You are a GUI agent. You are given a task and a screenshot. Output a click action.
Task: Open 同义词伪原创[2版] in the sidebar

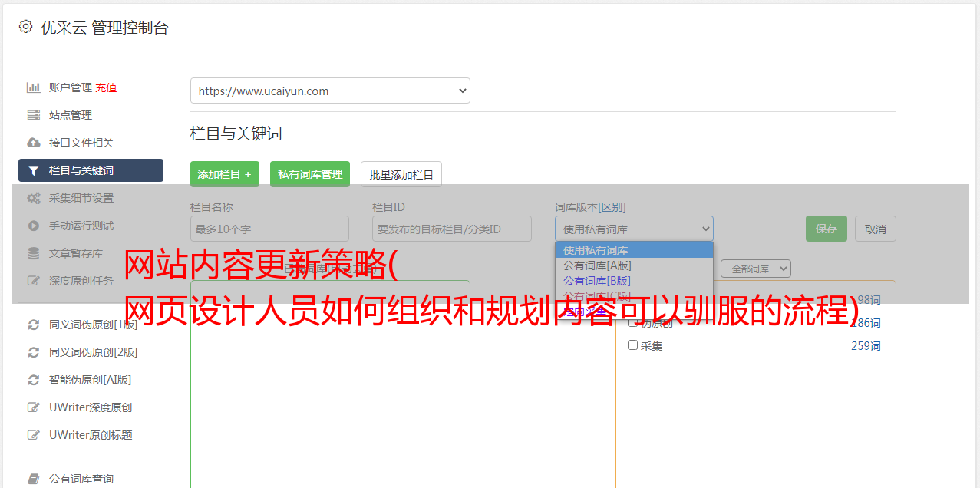coord(94,352)
